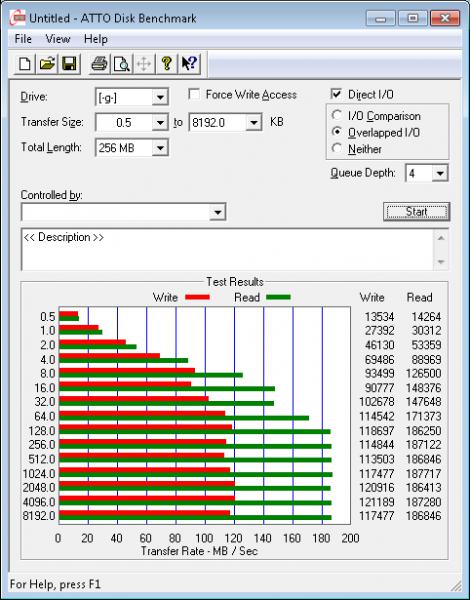The width and height of the screenshot is (470, 600).
Task: Enable Force Write Access checkbox
Action: point(194,94)
